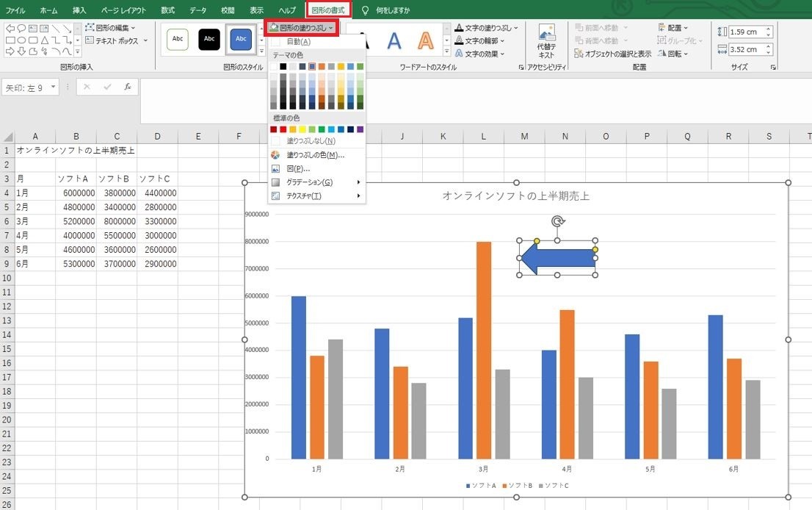This screenshot has height=510, width=812.
Task: Open Selection Pane (オブジェクトの選択と表示)
Action: tap(613, 54)
